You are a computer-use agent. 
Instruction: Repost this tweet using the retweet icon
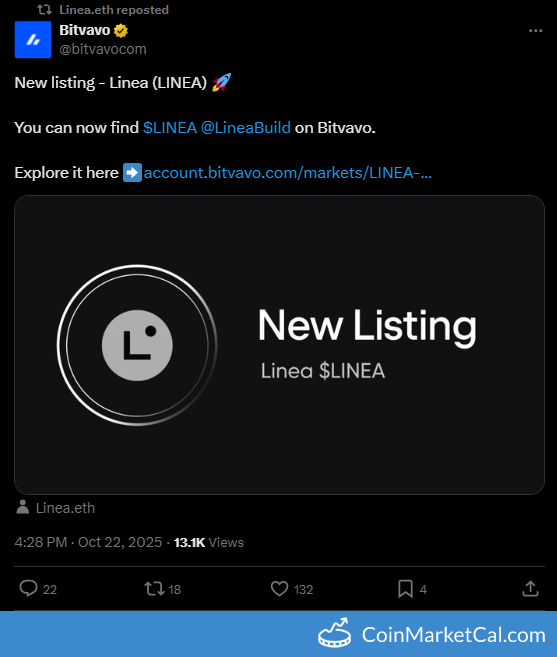pyautogui.click(x=154, y=589)
